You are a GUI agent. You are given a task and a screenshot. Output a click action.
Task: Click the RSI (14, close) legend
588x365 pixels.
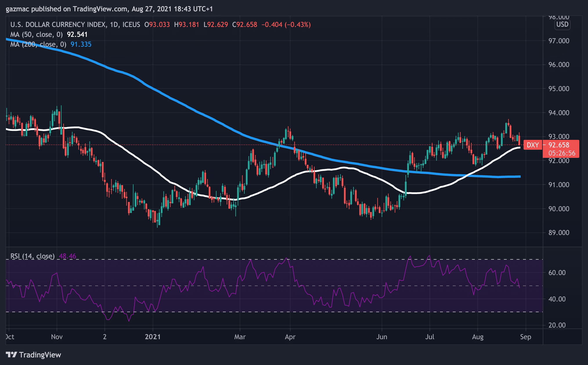pyautogui.click(x=33, y=256)
